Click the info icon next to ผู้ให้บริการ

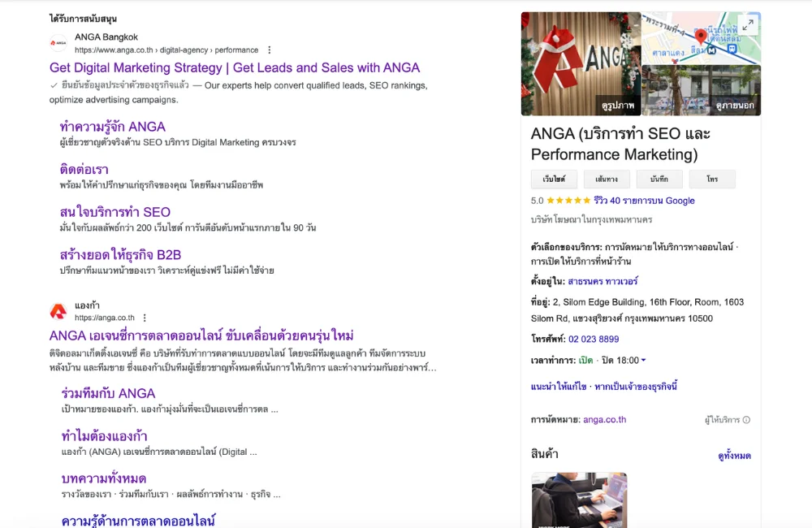(746, 420)
